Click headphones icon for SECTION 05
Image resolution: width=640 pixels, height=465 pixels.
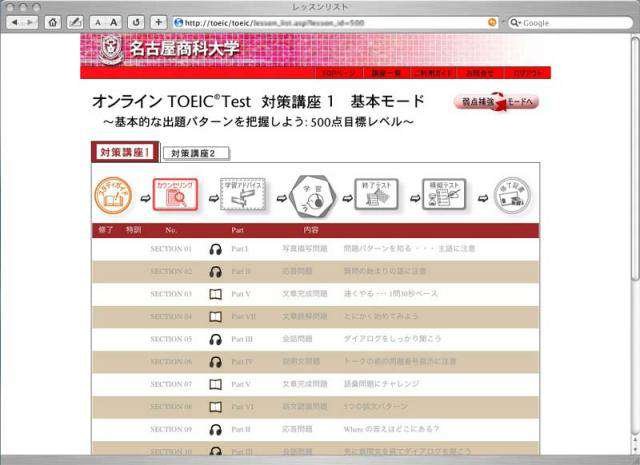pos(216,340)
